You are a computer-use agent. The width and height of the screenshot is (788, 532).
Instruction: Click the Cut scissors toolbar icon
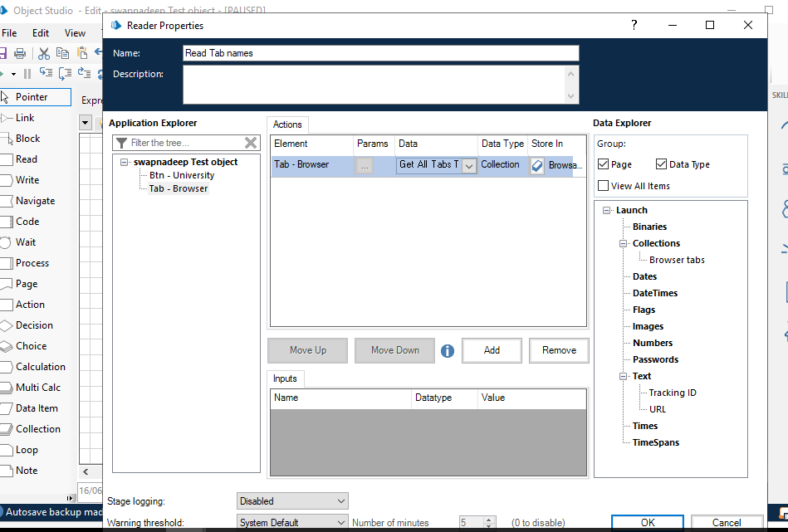point(44,53)
